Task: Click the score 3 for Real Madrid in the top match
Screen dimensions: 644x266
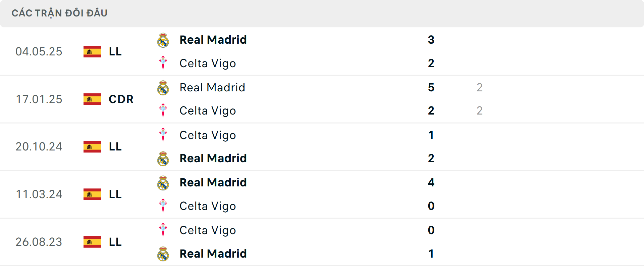Action: (x=431, y=39)
